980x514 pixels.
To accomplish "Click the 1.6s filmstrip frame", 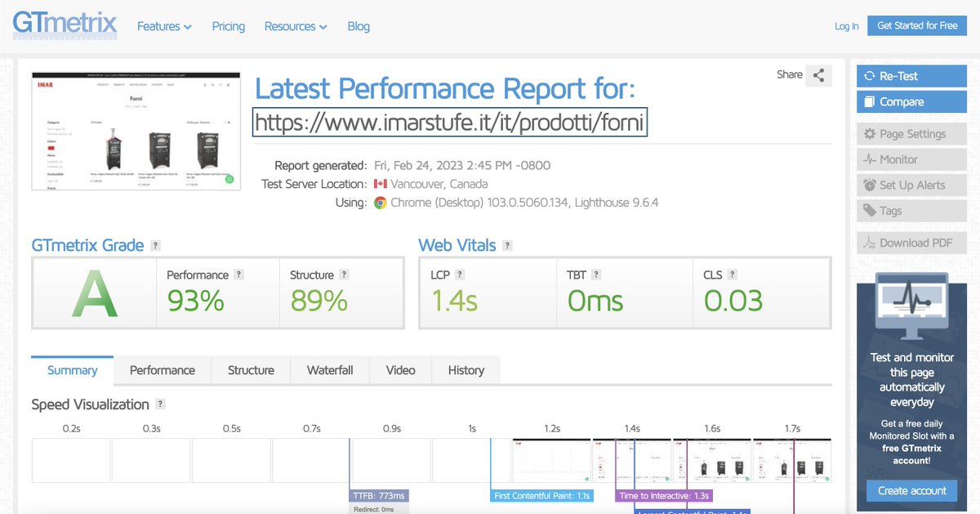I will tap(712, 460).
